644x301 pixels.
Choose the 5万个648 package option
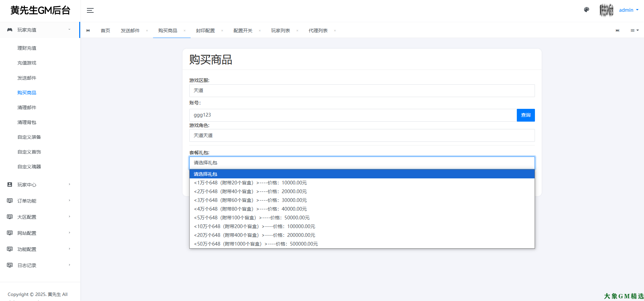tap(362, 218)
